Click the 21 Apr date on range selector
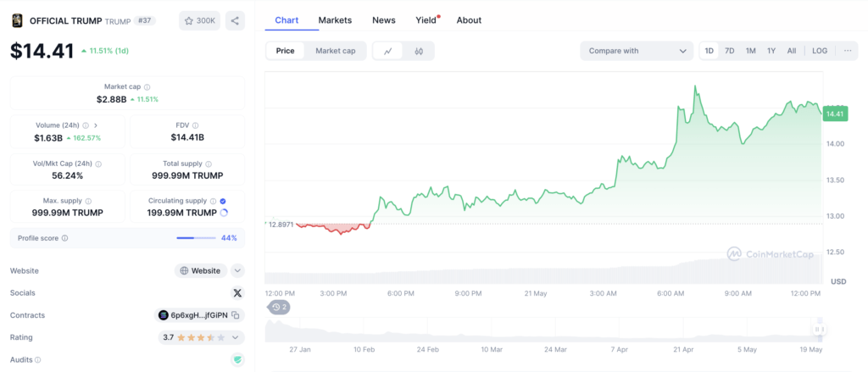The image size is (868, 372). click(x=684, y=350)
